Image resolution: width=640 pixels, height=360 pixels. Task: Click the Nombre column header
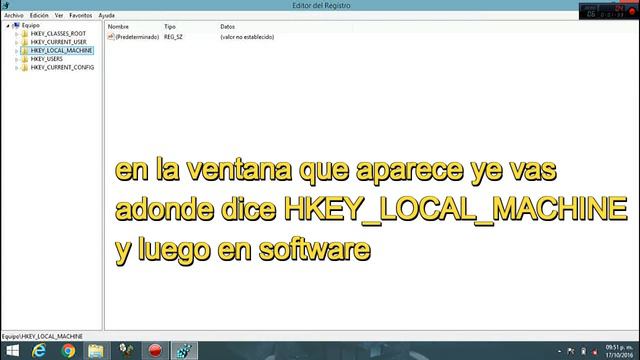(x=118, y=27)
